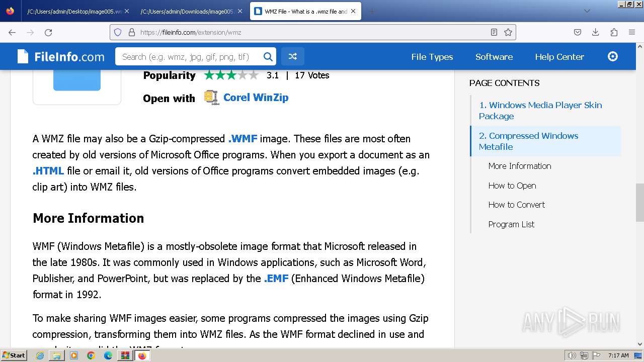Open FileInfo site settings gear
Viewport: 644px width, 362px height.
[613, 56]
